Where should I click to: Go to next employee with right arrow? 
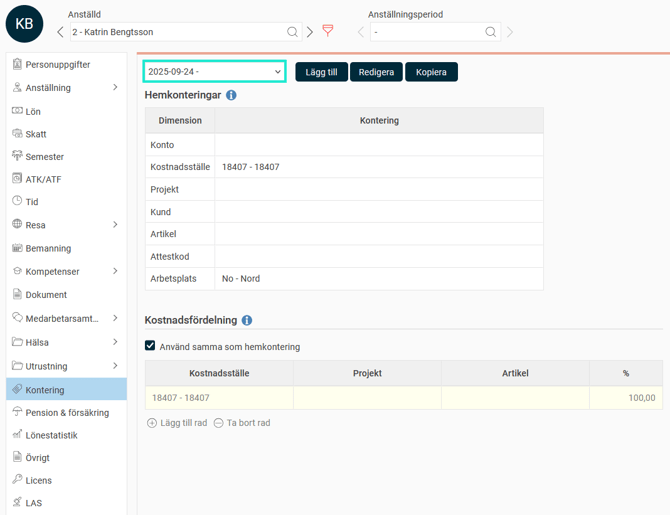click(x=310, y=32)
